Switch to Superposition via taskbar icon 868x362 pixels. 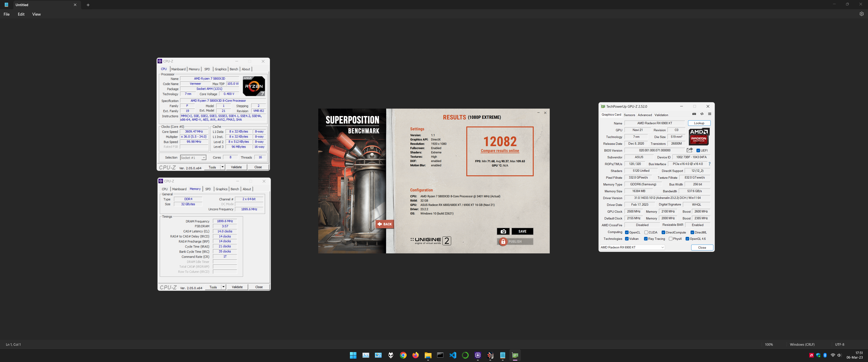coord(490,355)
